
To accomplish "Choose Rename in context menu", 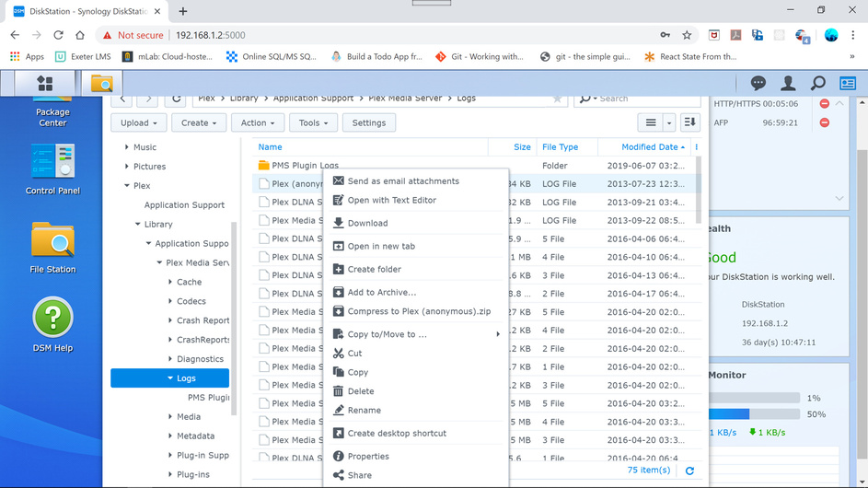I will [416, 411].
